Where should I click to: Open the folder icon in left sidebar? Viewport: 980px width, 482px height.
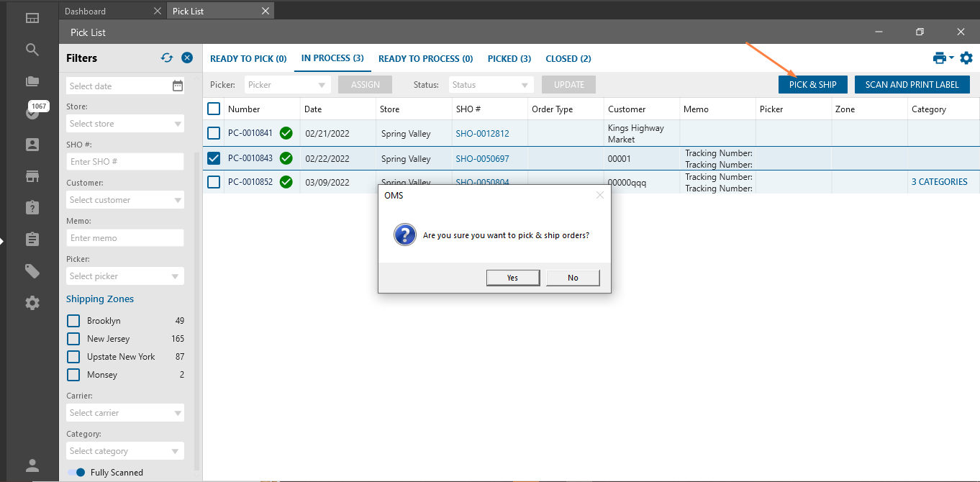32,81
